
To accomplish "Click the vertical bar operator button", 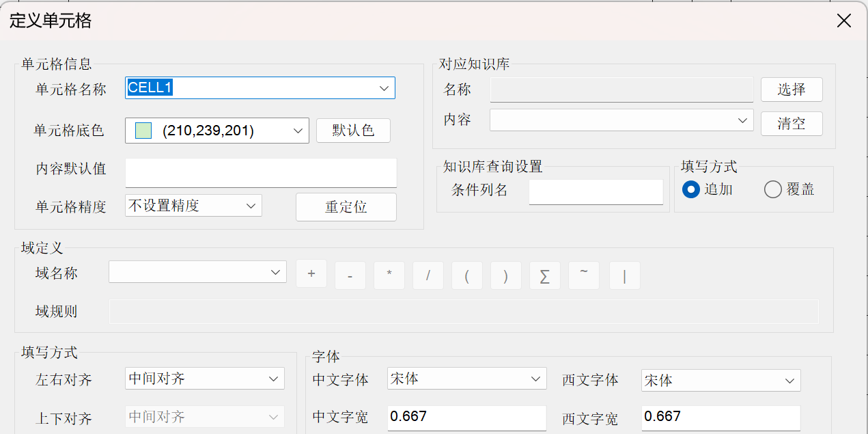I will (x=625, y=275).
